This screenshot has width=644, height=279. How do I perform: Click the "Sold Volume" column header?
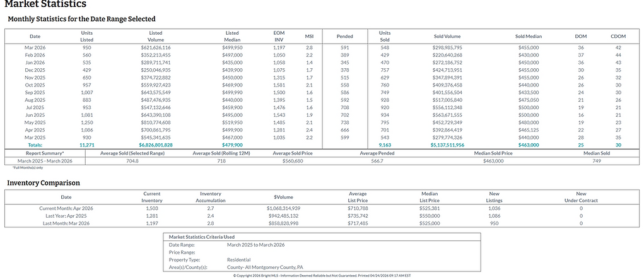coord(447,36)
